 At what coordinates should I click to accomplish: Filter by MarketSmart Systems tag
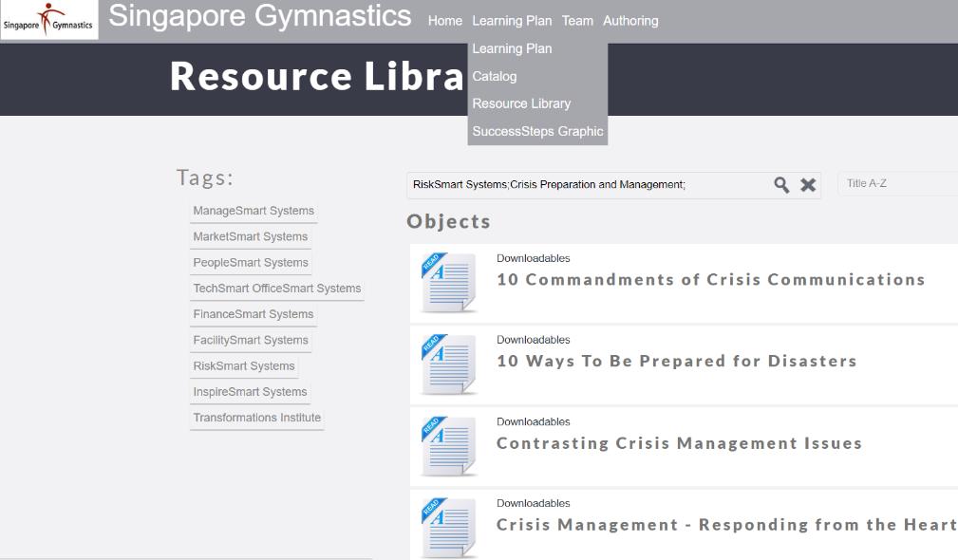click(x=251, y=236)
